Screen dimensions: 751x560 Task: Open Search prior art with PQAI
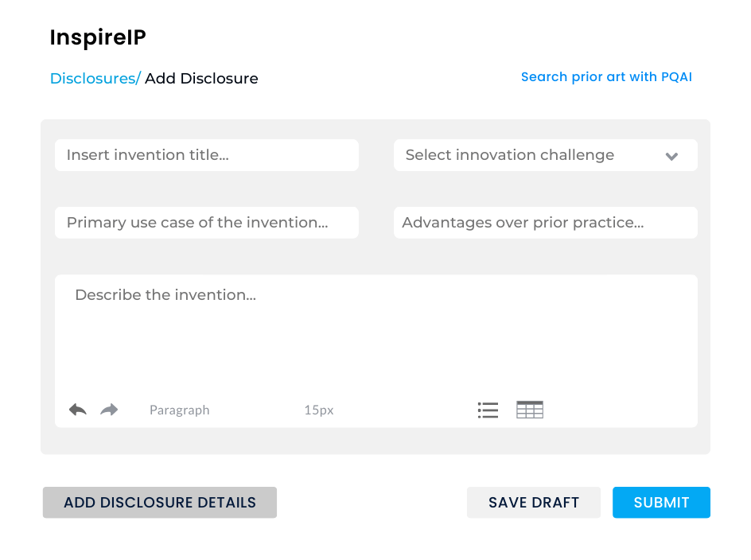(x=606, y=76)
